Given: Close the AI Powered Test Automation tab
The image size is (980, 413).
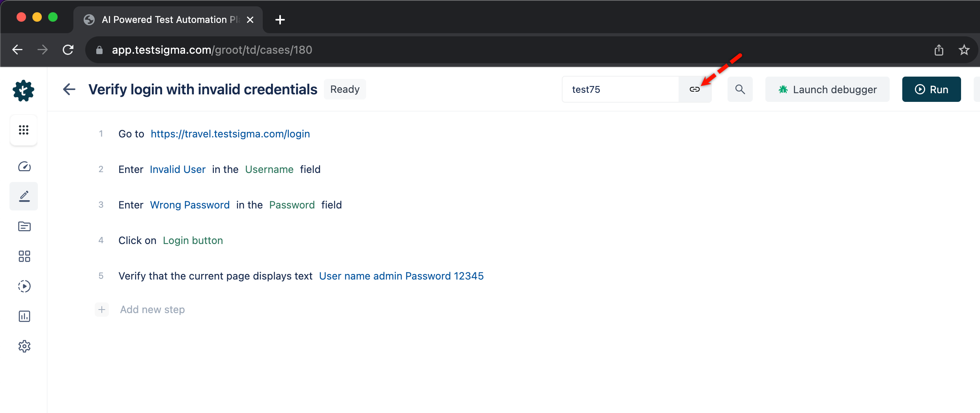Looking at the screenshot, I should pyautogui.click(x=250, y=20).
